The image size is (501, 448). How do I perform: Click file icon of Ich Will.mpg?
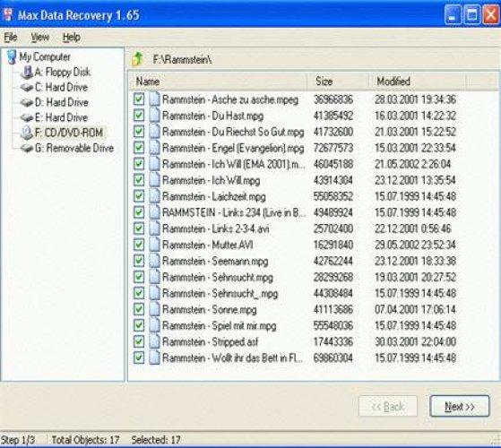(x=154, y=180)
